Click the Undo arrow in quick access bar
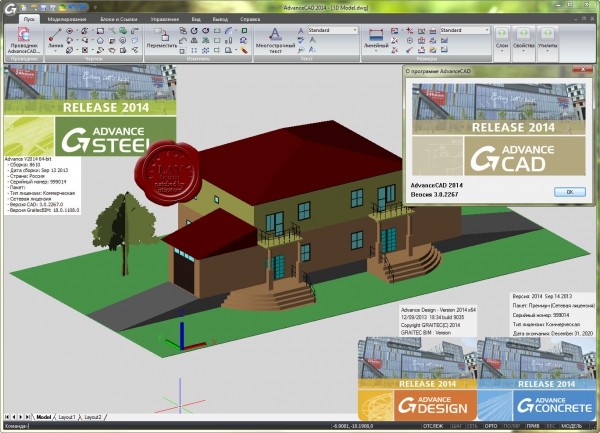Viewport: 600px width, 433px height. tap(72, 7)
